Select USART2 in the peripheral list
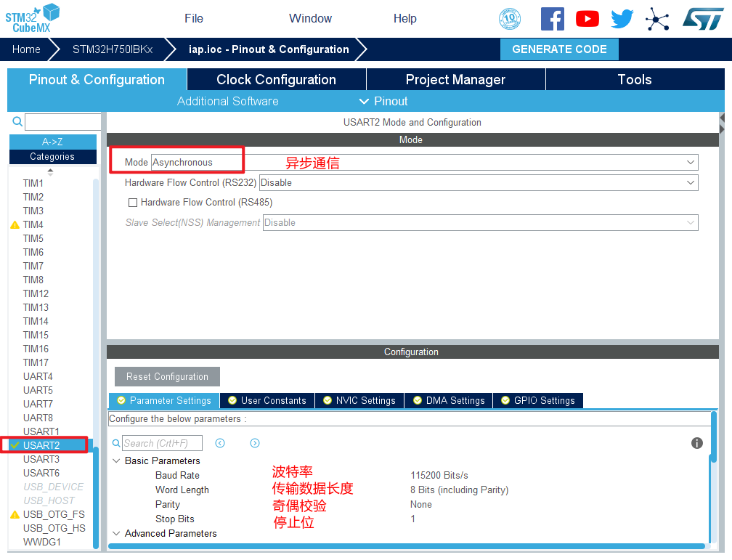 click(41, 445)
